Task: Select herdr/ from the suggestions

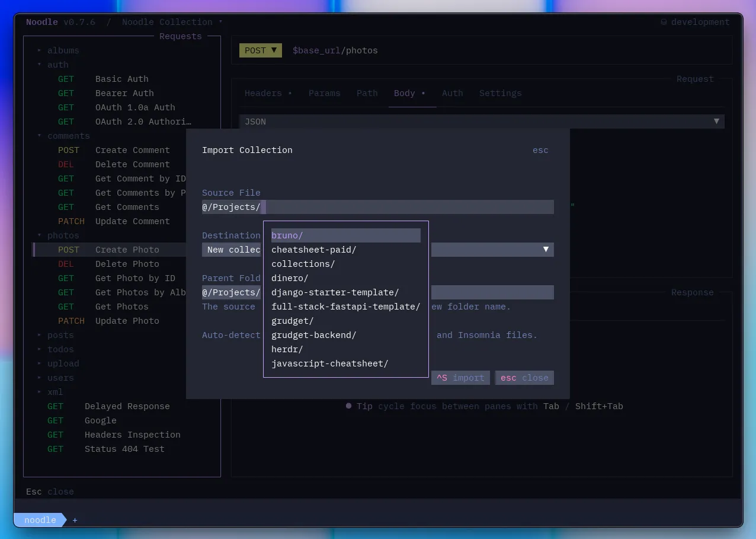Action: click(x=346, y=349)
